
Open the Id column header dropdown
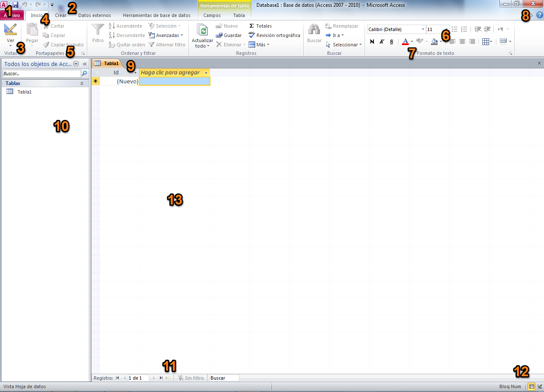coord(136,73)
